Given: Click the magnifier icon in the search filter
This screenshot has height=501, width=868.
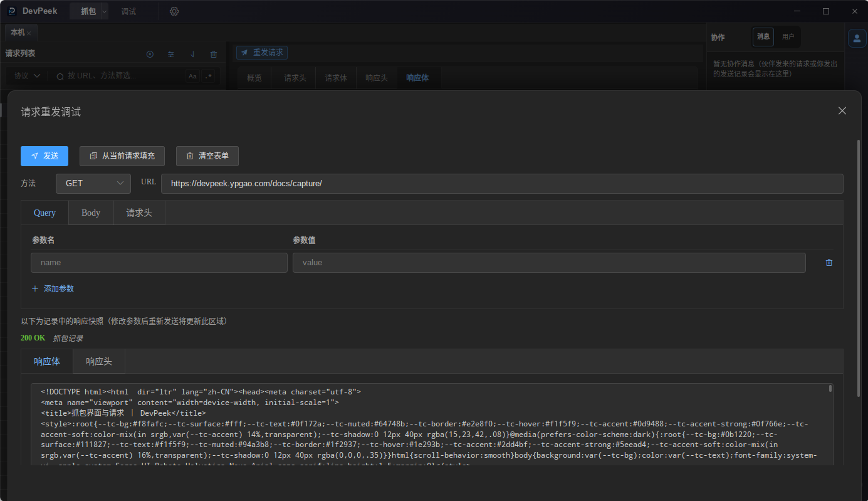Looking at the screenshot, I should click(x=60, y=76).
